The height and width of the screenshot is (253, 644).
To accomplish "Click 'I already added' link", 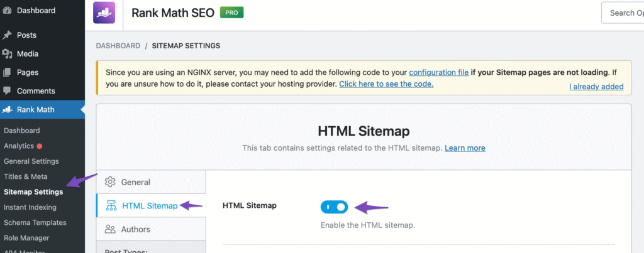I will (x=596, y=87).
